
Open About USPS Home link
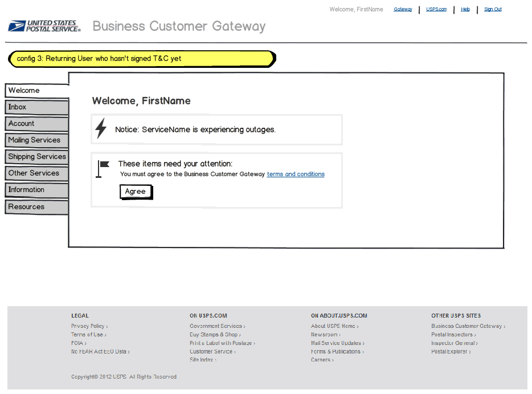pos(335,326)
